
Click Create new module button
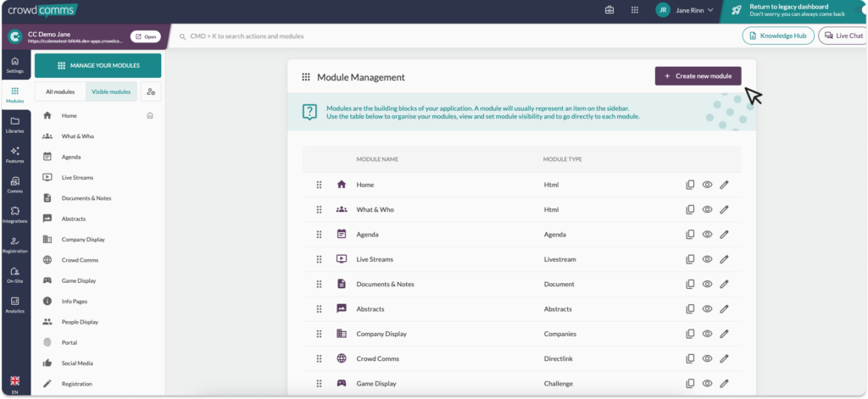pos(698,76)
